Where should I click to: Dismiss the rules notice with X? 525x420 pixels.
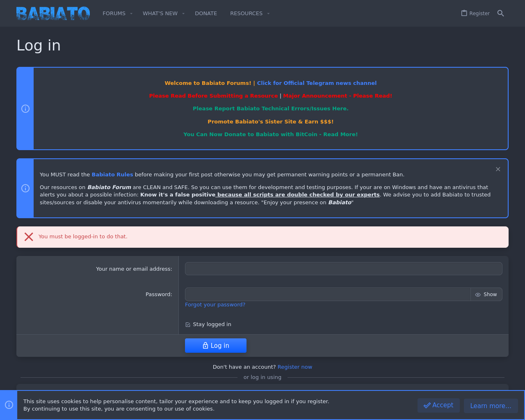498,169
